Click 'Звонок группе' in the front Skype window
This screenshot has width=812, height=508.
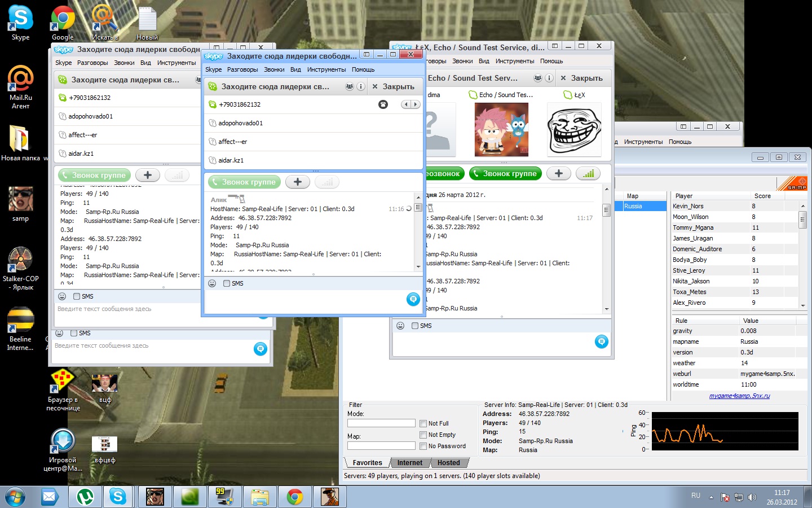coord(244,182)
